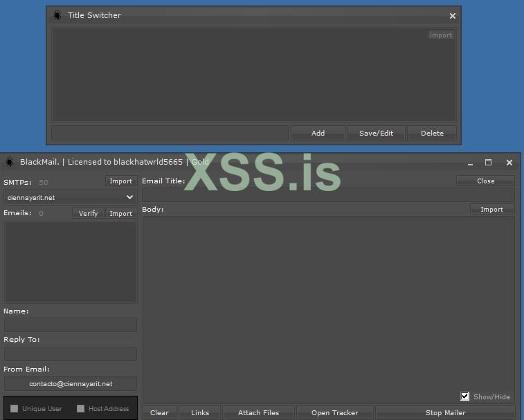Minimize the BlackMail window
The image size is (524, 420).
(x=470, y=163)
